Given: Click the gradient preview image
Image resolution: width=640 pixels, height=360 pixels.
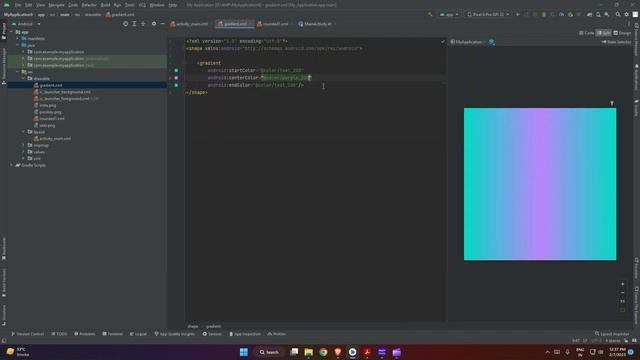Looking at the screenshot, I should coord(540,184).
